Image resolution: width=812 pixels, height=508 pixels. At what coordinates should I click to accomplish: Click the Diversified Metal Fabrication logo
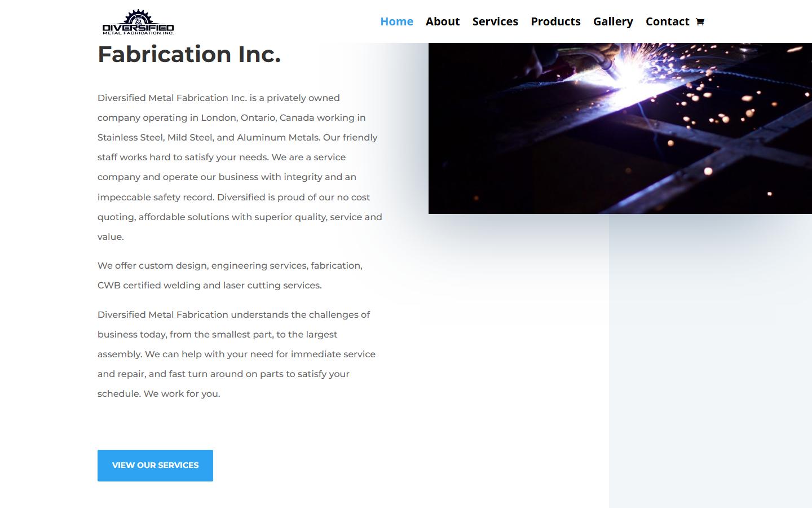click(138, 22)
